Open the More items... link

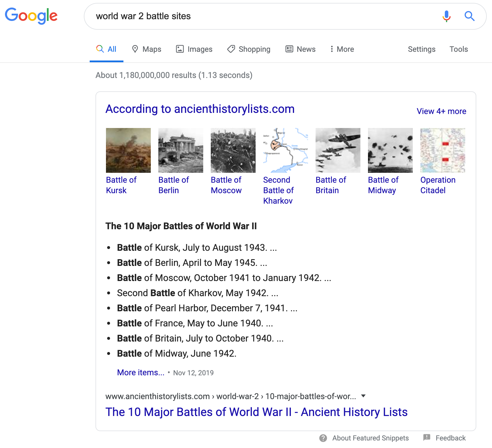(141, 372)
